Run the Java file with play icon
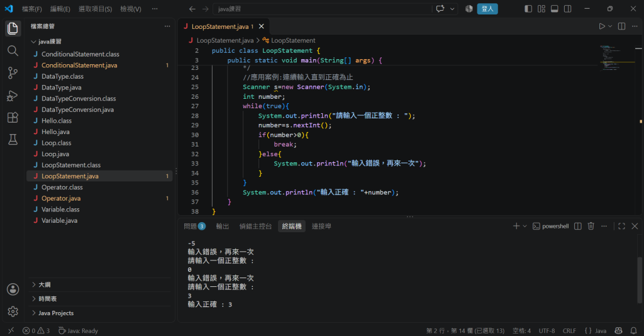This screenshot has height=336, width=644. coord(602,26)
